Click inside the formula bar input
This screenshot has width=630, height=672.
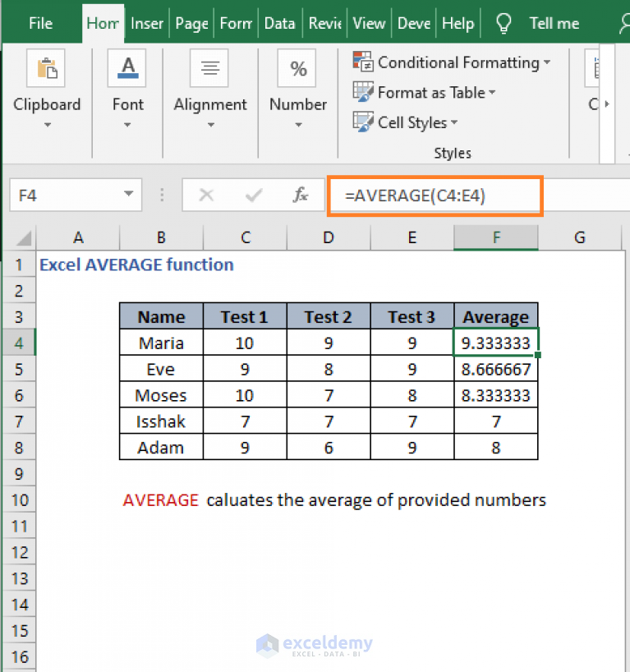tap(435, 195)
